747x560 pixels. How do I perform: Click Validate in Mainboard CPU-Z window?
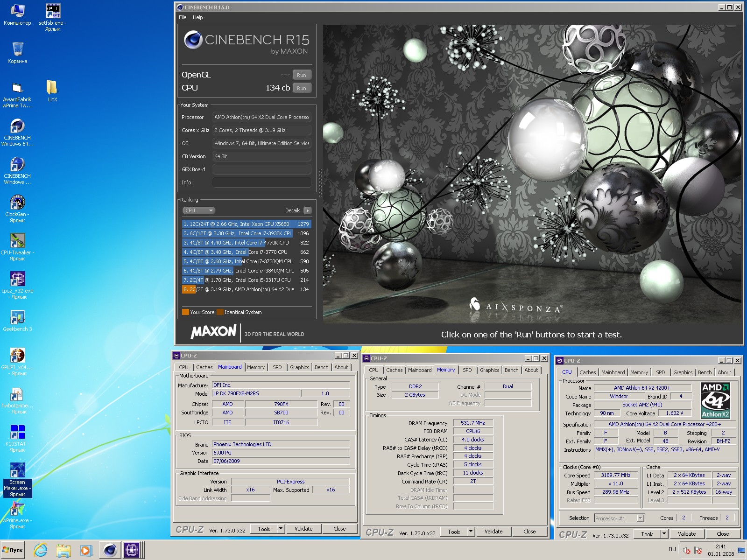(x=303, y=529)
